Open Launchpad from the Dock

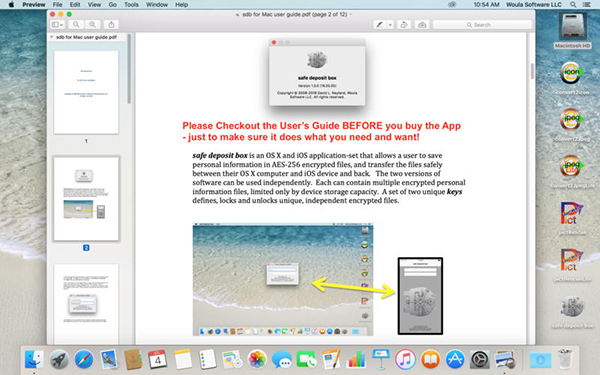pyautogui.click(x=59, y=359)
